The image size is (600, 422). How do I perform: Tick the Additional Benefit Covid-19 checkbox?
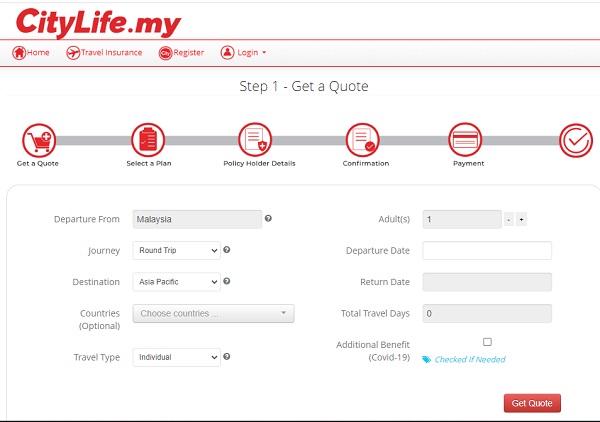[487, 342]
